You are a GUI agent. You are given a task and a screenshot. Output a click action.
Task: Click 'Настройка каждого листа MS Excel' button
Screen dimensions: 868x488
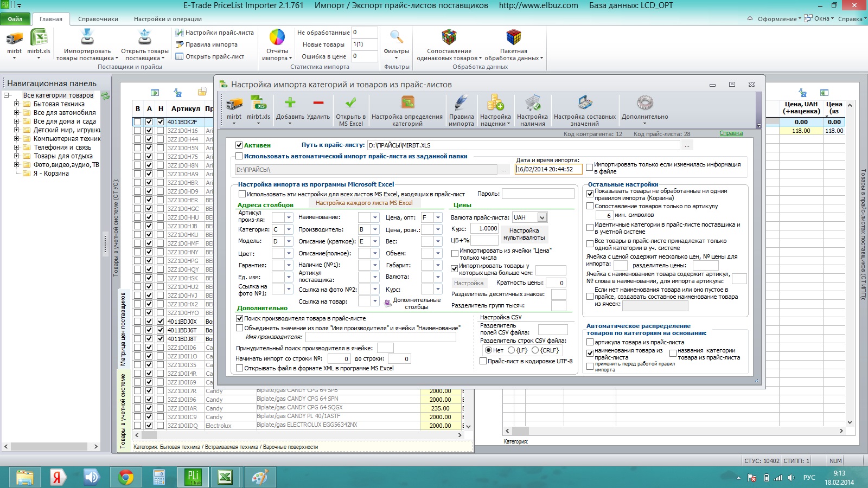tap(364, 203)
